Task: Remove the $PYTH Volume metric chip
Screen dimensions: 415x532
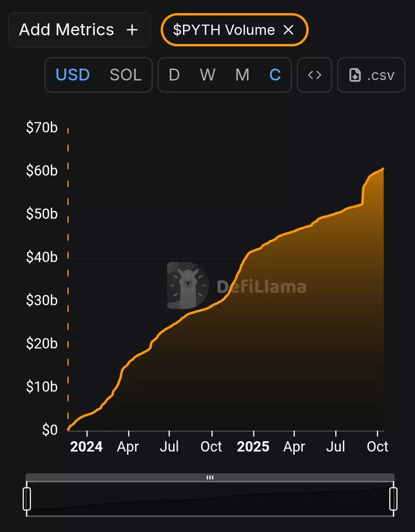Action: click(289, 30)
